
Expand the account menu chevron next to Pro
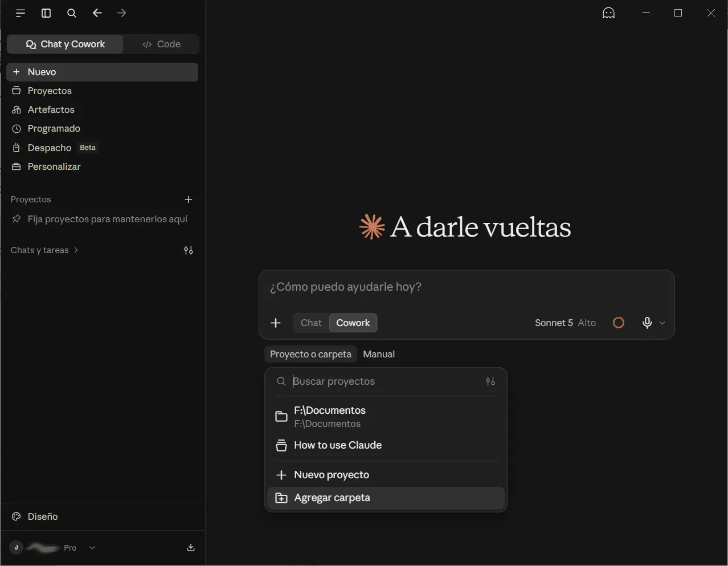[x=92, y=548]
